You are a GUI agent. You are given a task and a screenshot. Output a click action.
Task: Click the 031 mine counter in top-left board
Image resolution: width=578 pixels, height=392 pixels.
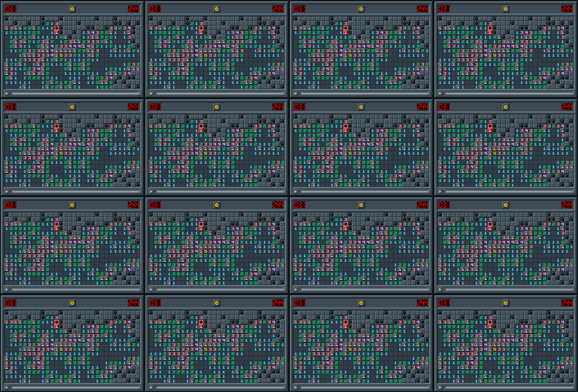[11, 9]
